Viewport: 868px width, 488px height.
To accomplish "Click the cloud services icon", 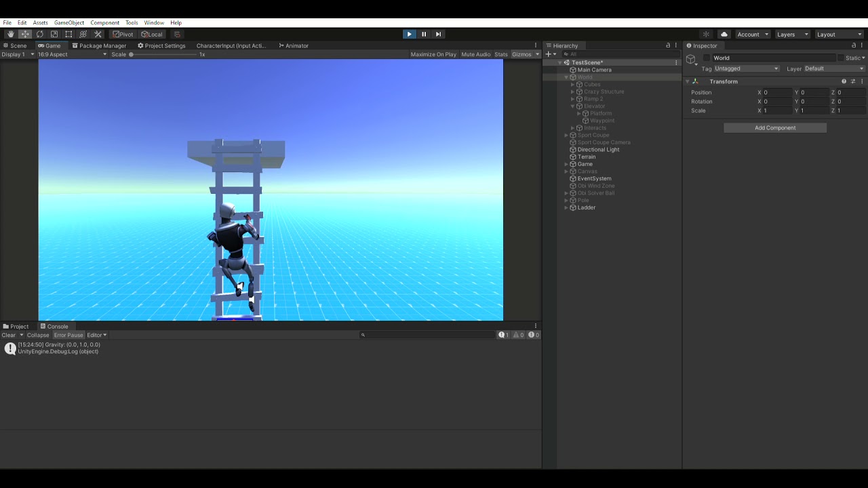I will (x=724, y=34).
